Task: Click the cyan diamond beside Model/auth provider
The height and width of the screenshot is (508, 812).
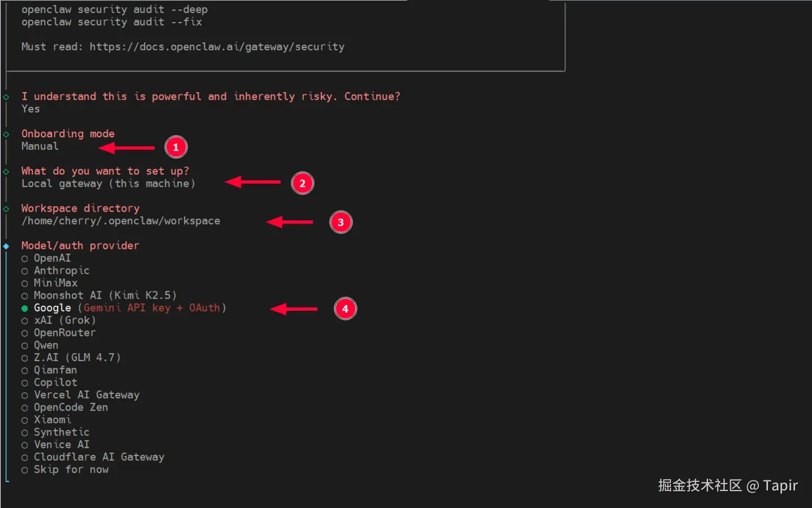Action: tap(6, 246)
